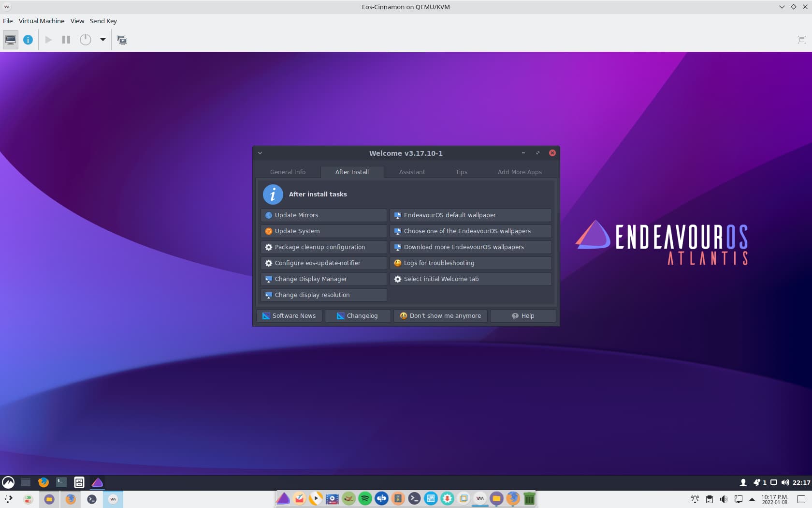Open the trash in host dock
Screen dimensions: 812x508
click(529, 498)
